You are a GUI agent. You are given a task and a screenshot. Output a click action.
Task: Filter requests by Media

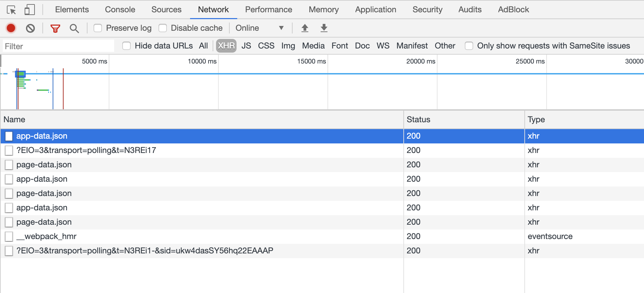tap(313, 46)
